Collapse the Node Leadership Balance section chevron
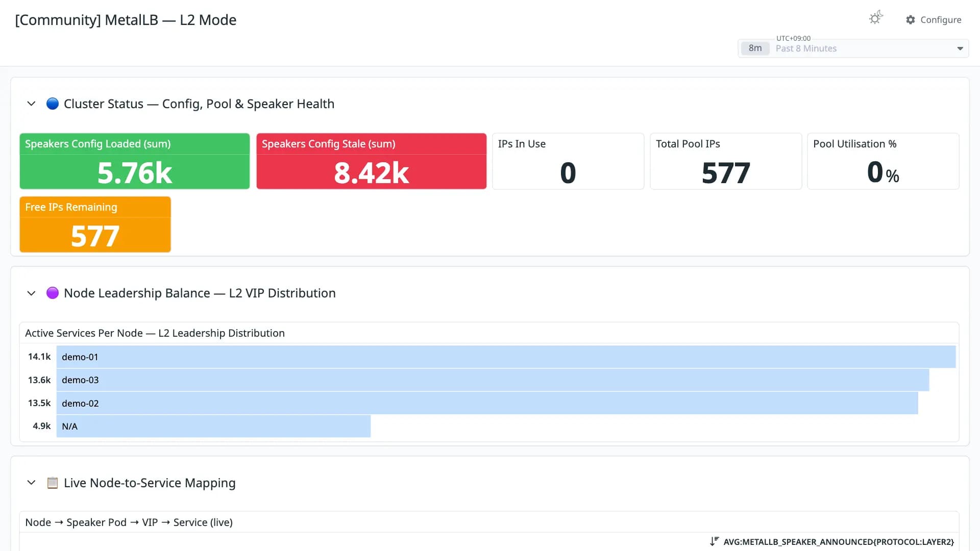 31,293
